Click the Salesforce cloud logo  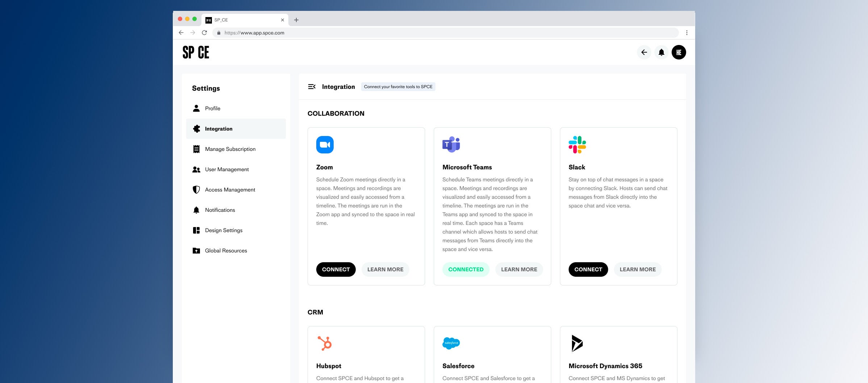(451, 343)
